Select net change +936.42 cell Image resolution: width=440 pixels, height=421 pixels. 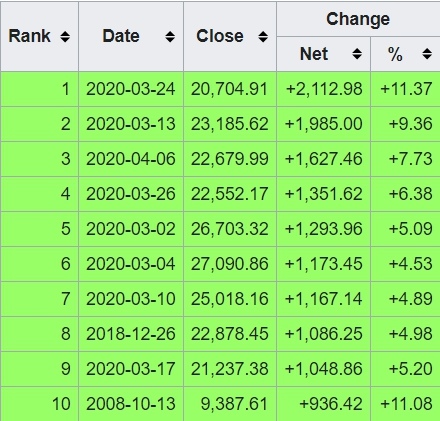[323, 404]
